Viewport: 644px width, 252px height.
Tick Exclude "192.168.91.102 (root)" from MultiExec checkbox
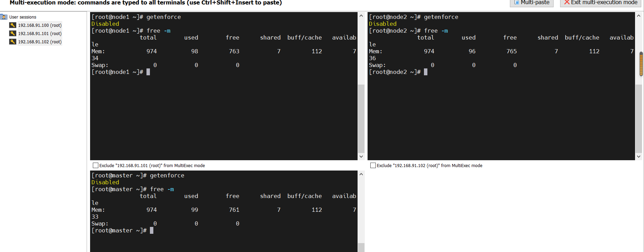coord(373,165)
